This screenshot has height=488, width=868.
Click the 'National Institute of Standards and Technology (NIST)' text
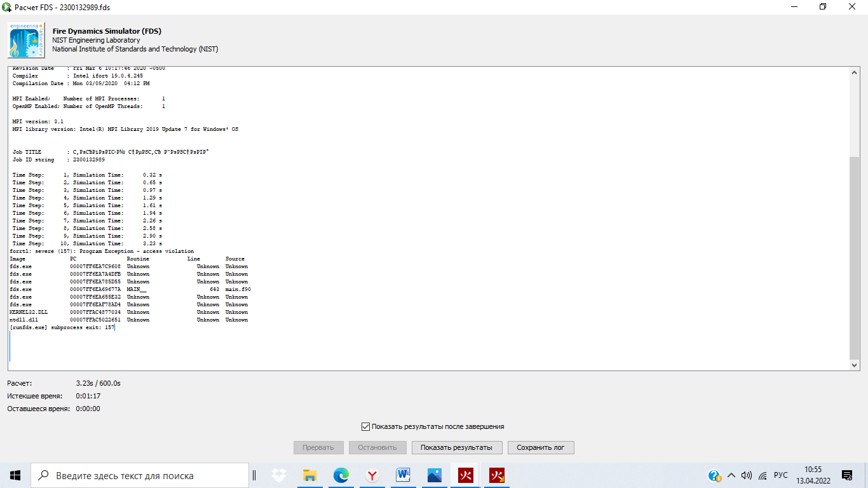click(135, 49)
